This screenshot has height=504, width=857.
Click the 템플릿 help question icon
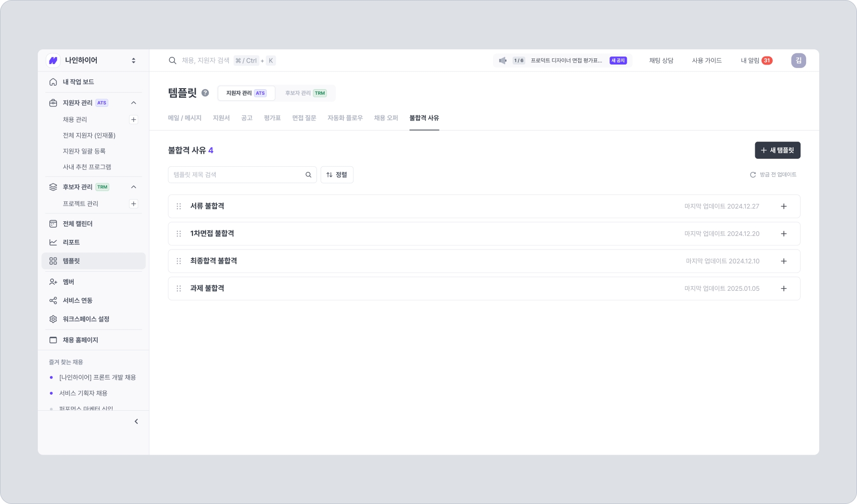coord(205,93)
